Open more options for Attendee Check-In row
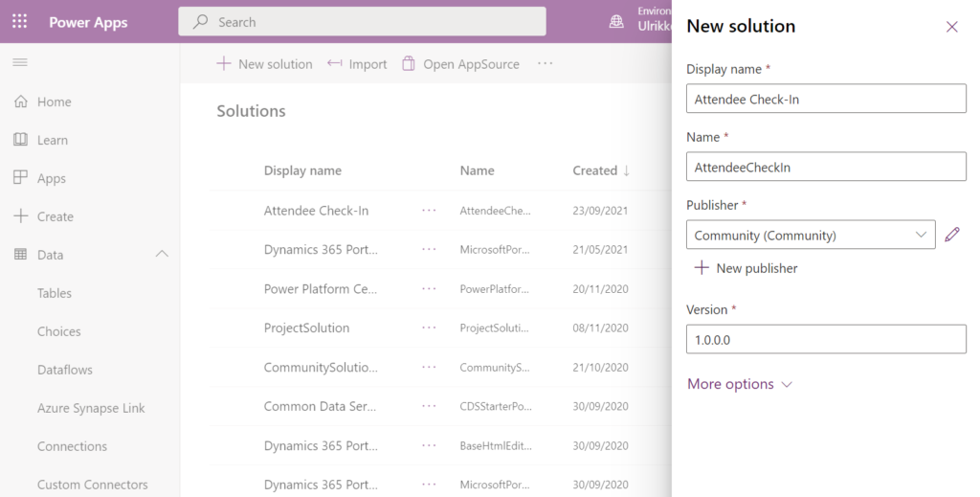This screenshot has width=980, height=497. [x=429, y=211]
